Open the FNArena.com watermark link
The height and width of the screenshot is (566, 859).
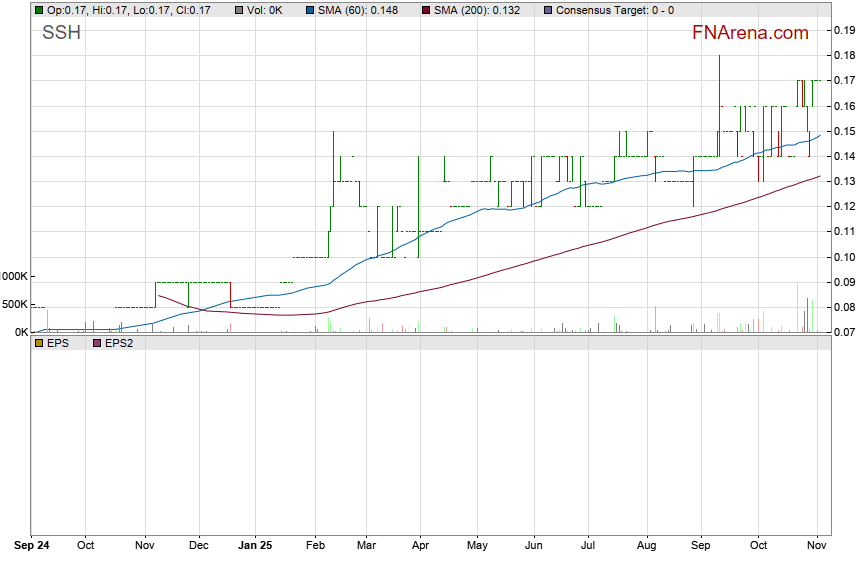[x=749, y=33]
